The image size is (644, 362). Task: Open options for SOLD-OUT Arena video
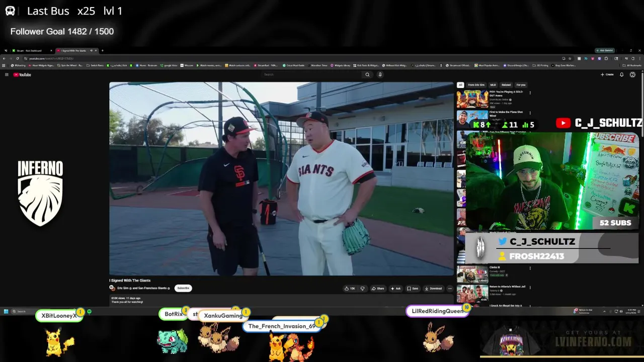(x=530, y=93)
